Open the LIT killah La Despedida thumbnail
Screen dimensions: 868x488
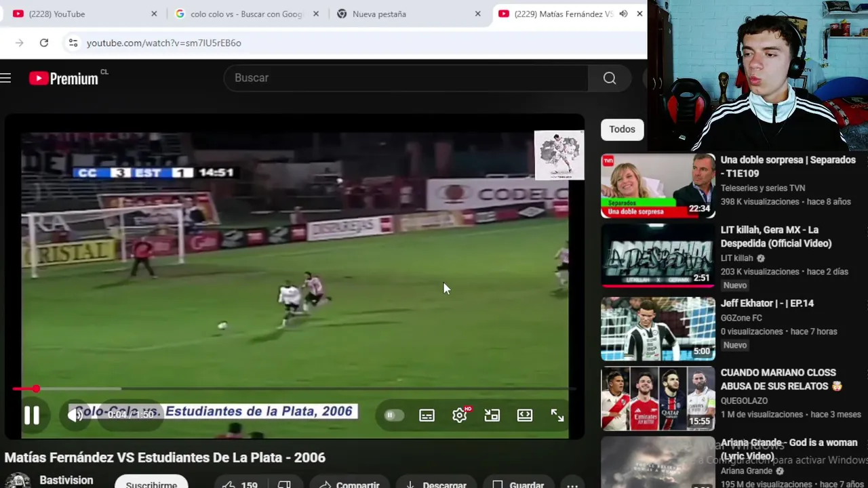(658, 256)
